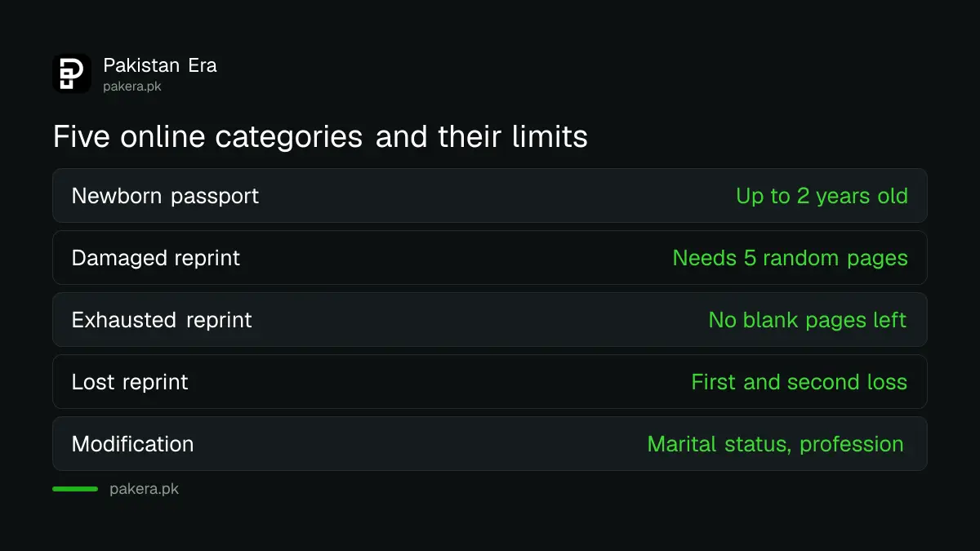
Task: Select the Damaged reprint row label
Action: [156, 258]
